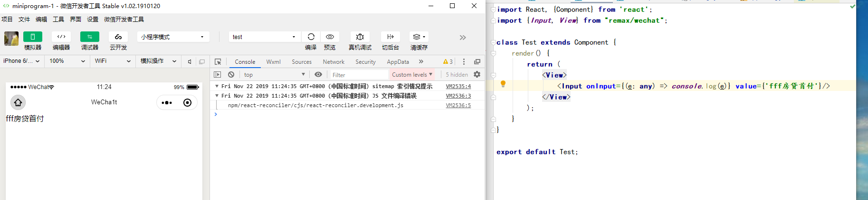Open 云开发 cloud development

click(118, 37)
